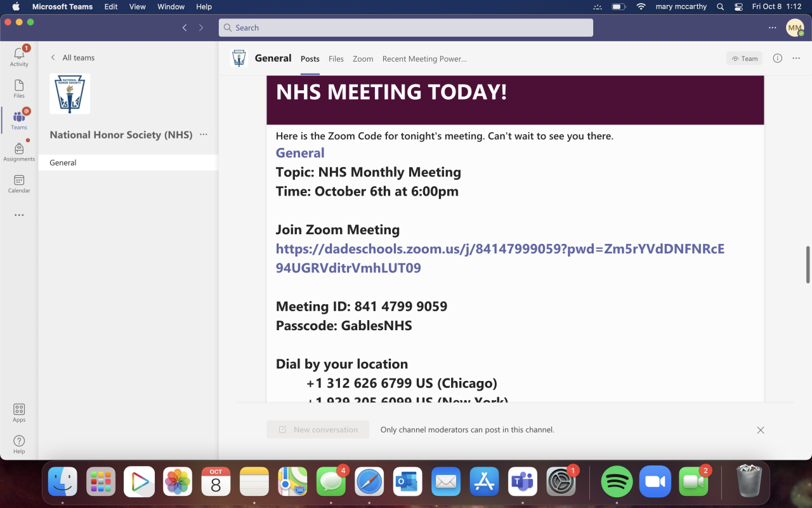Open the Edit menu

pyautogui.click(x=111, y=7)
